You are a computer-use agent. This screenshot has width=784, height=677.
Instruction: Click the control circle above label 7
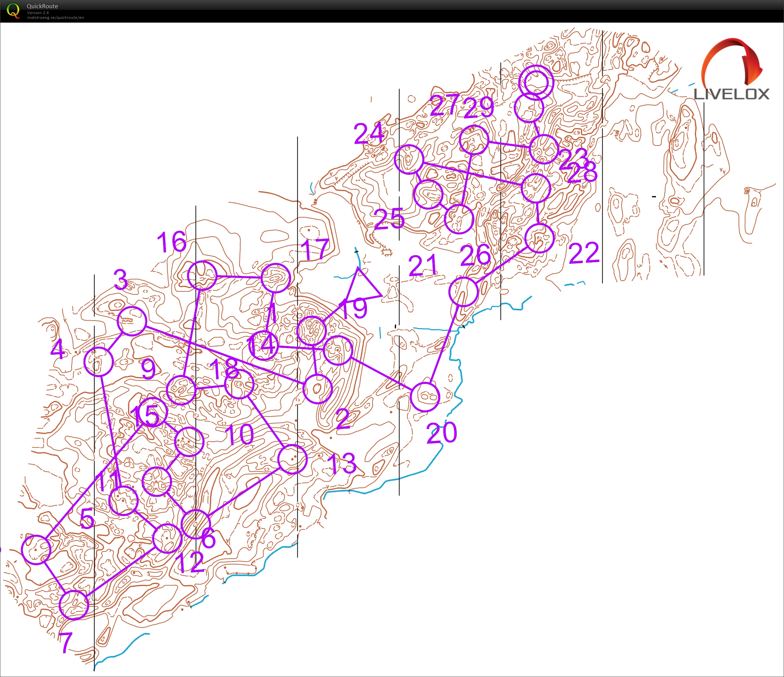(74, 605)
